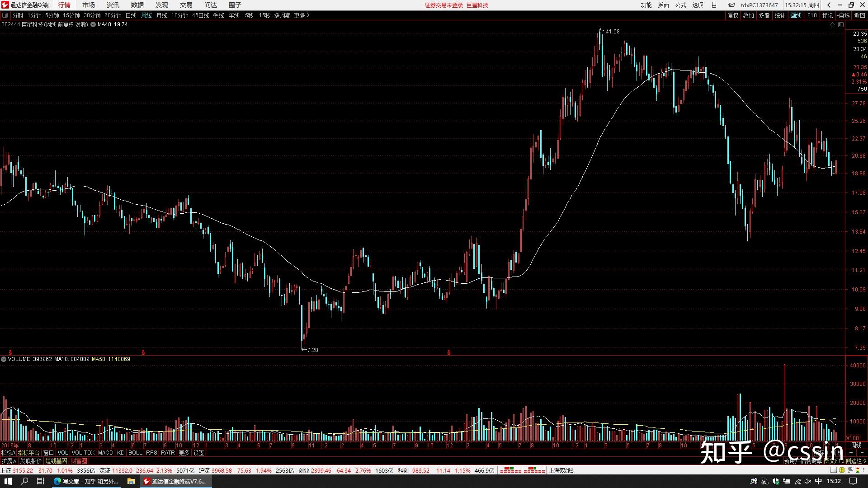Click the minus zoom-out button near 周线
Image resolution: width=868 pixels, height=488 pixels.
coord(862,452)
